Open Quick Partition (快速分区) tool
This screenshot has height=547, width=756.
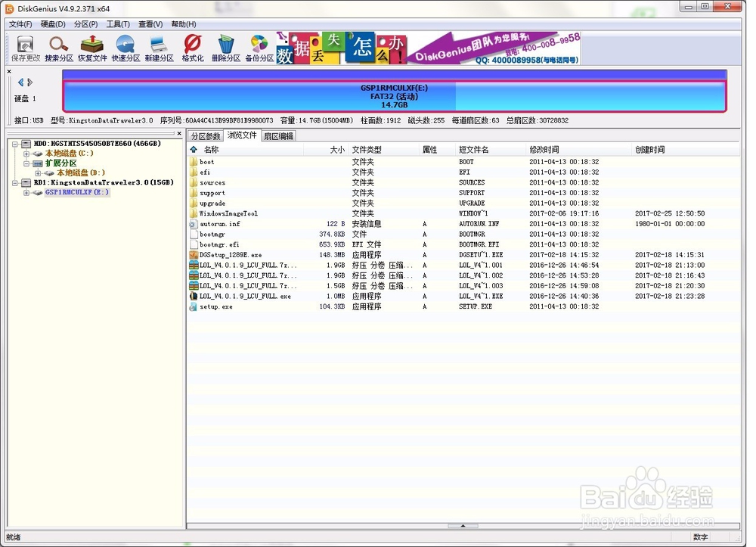125,48
